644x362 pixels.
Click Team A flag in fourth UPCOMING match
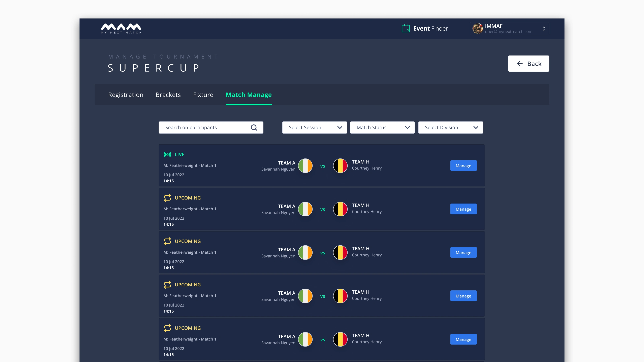point(305,339)
